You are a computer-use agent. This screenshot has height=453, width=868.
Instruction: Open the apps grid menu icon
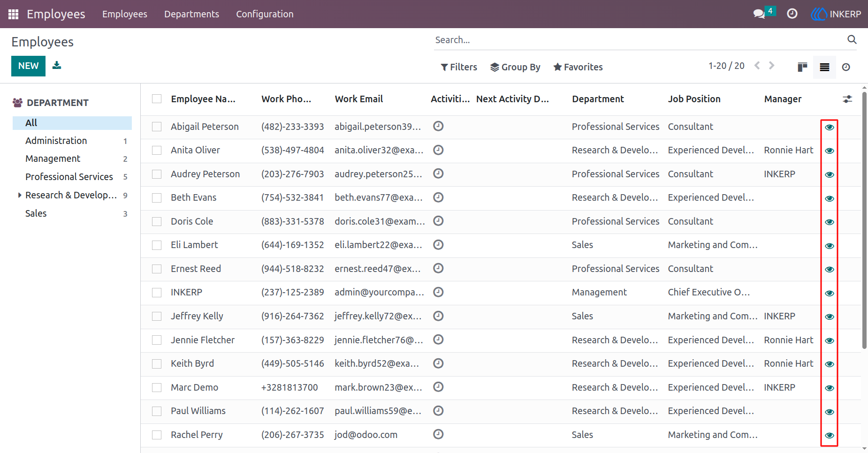13,14
